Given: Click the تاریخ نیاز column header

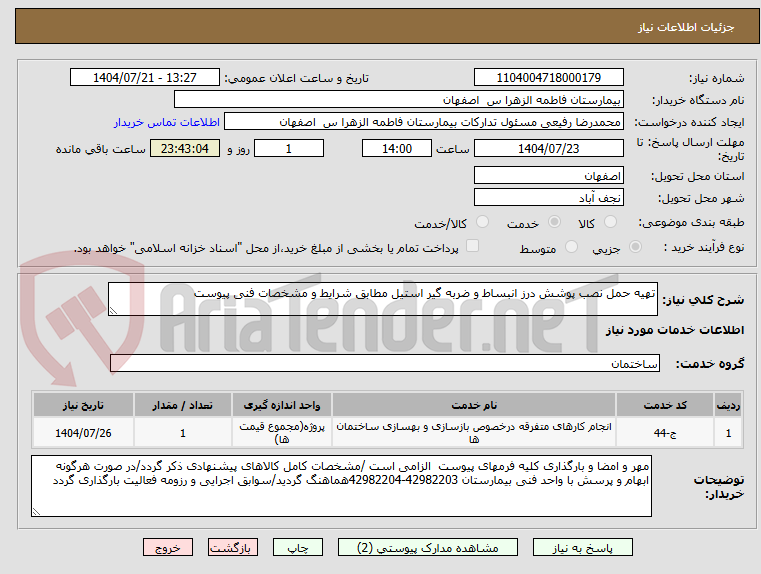Looking at the screenshot, I should click(83, 405).
